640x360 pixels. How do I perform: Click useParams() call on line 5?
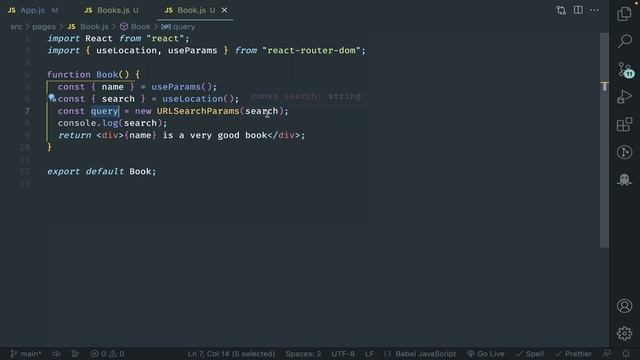tap(181, 87)
